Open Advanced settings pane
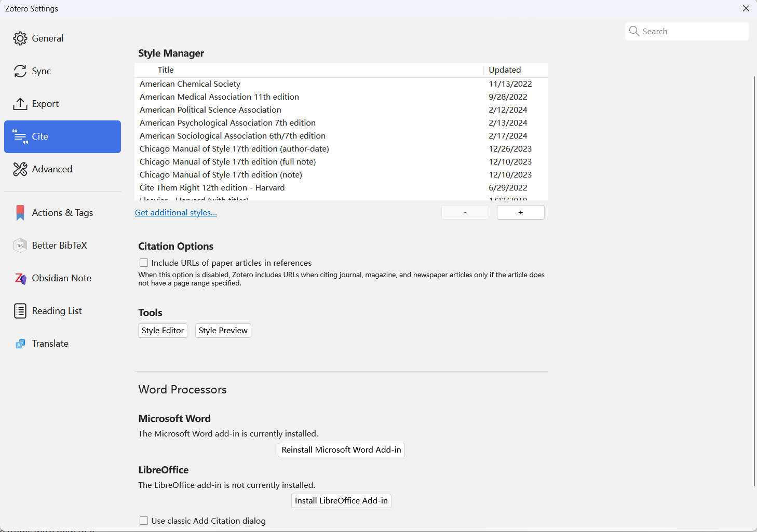 pyautogui.click(x=62, y=169)
